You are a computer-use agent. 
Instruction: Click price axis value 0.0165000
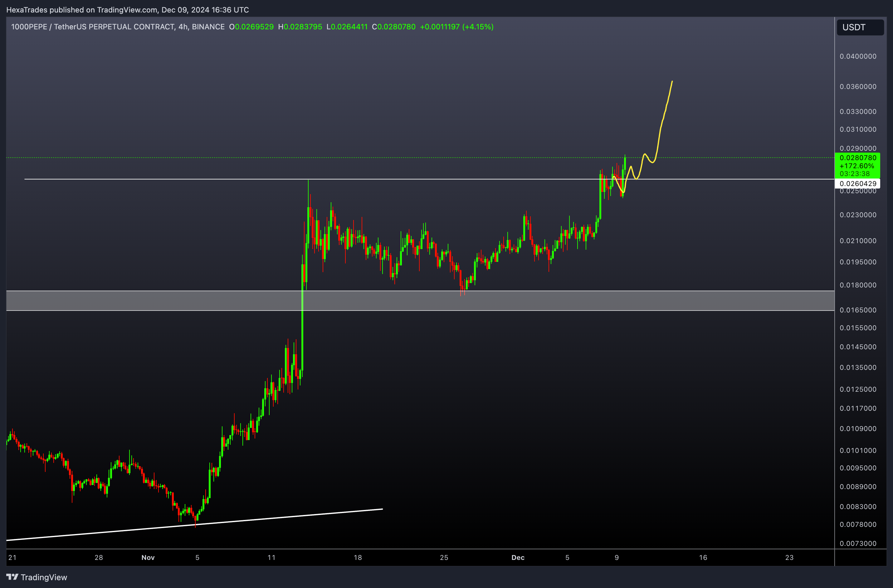(858, 310)
